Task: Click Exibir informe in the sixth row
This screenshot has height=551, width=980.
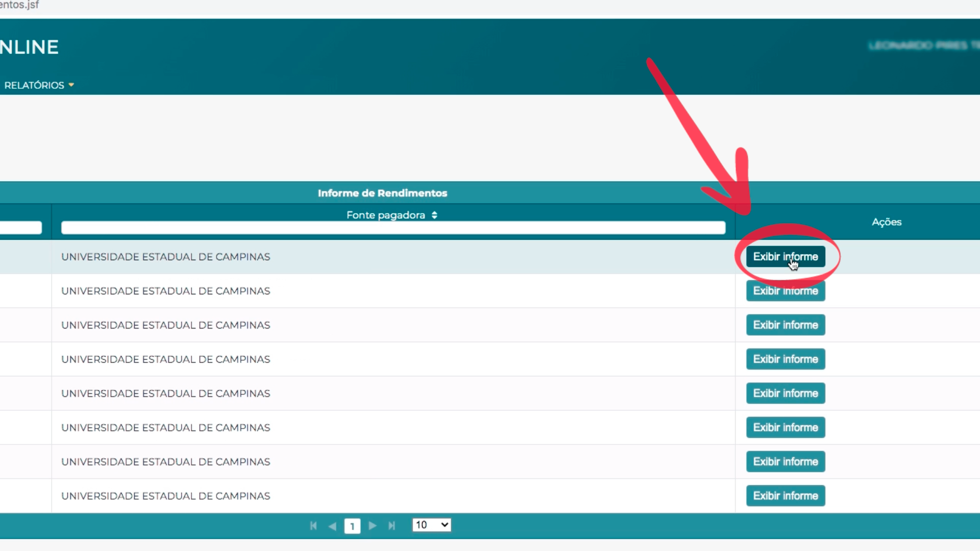Action: pos(786,428)
